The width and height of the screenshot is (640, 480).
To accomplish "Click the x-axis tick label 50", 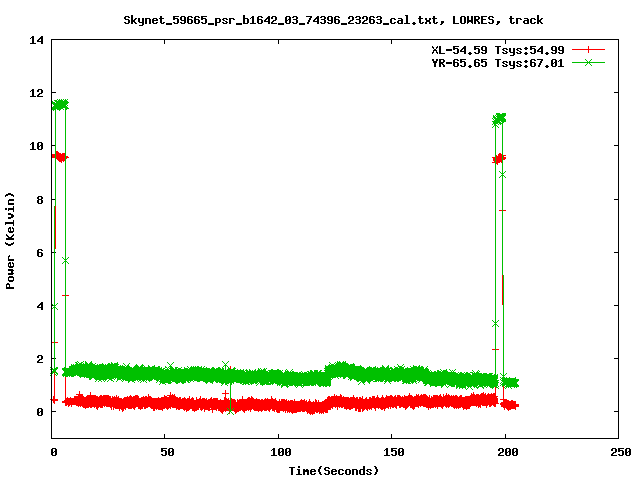I will 167,452.
